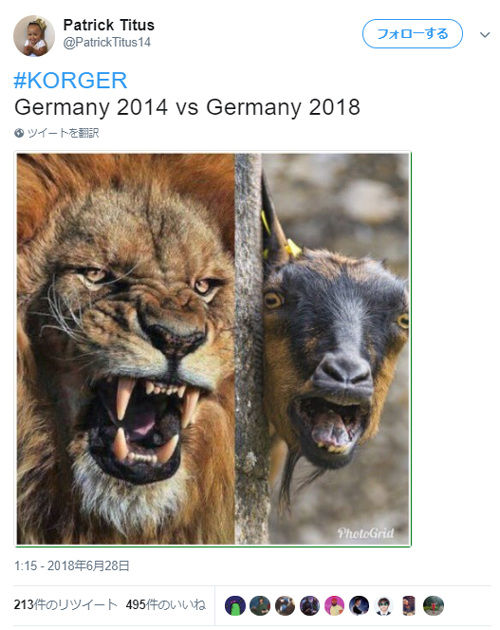
Task: View the 213 retweets list
Action: click(66, 605)
